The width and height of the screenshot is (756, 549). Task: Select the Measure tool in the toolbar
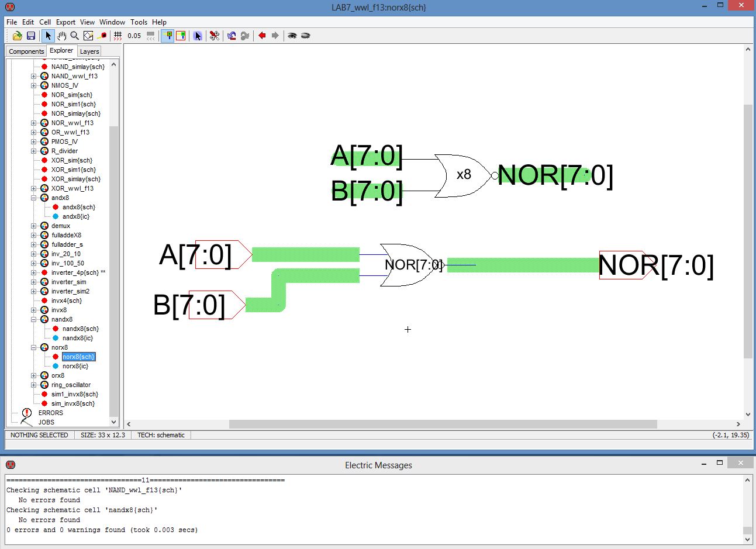click(x=102, y=36)
